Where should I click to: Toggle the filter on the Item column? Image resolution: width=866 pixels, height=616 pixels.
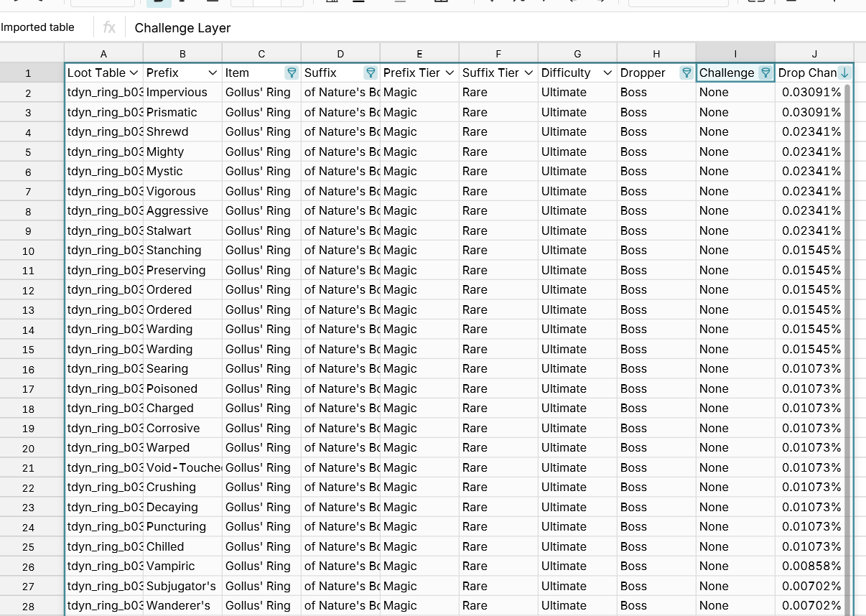pos(291,73)
